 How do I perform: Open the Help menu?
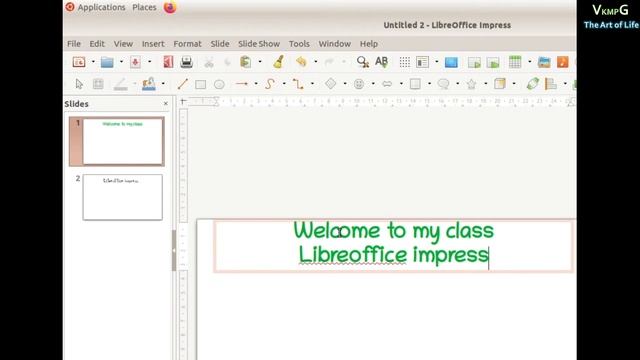pyautogui.click(x=369, y=44)
